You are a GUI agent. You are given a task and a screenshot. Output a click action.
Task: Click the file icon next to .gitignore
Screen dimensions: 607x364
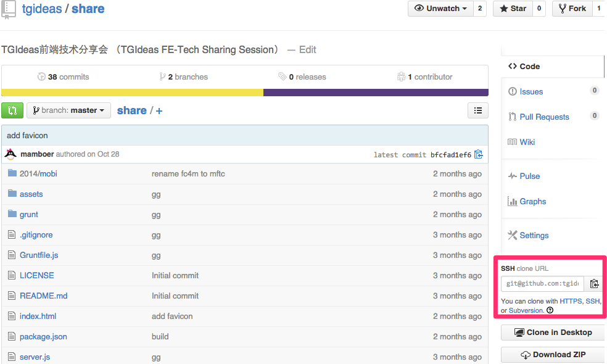(x=12, y=234)
